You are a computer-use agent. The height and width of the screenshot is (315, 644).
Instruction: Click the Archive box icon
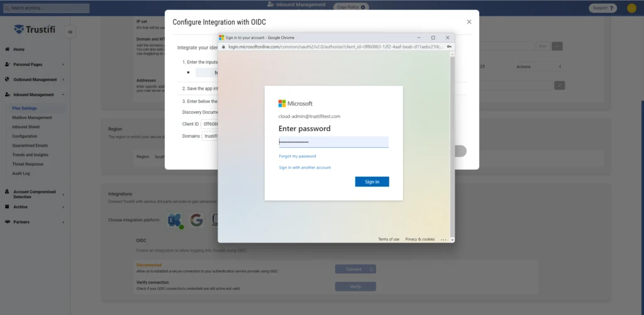click(7, 207)
